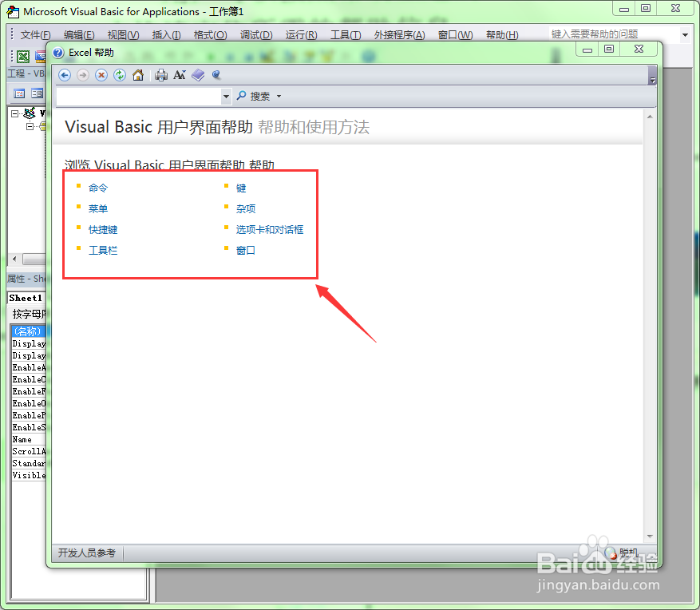Open the 键 help link
Image resolution: width=700 pixels, height=610 pixels.
tap(241, 188)
